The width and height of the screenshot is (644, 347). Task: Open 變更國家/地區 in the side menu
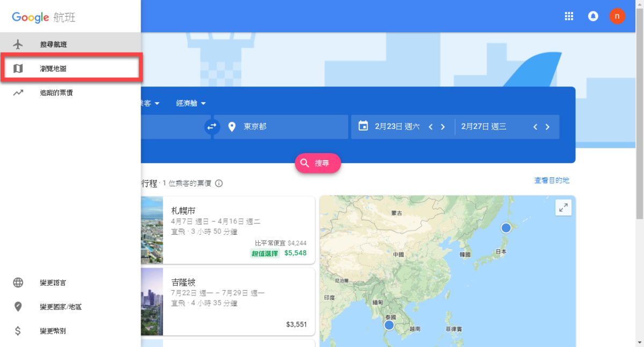70,307
